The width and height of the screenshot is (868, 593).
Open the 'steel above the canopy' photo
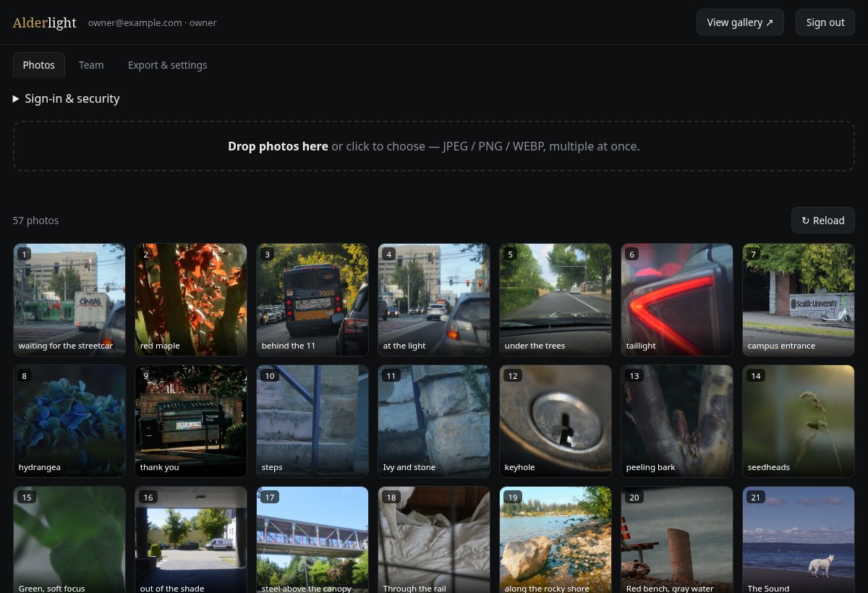click(312, 539)
